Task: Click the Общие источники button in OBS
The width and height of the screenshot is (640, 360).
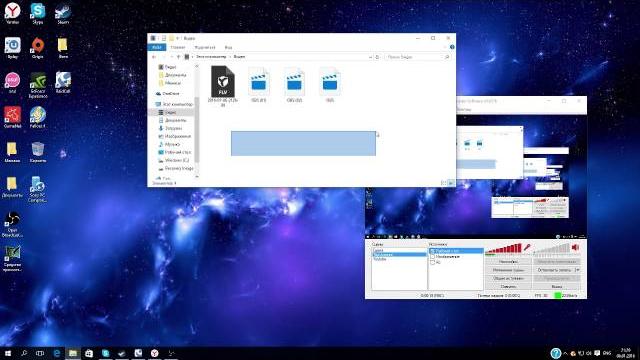Action: click(x=508, y=278)
